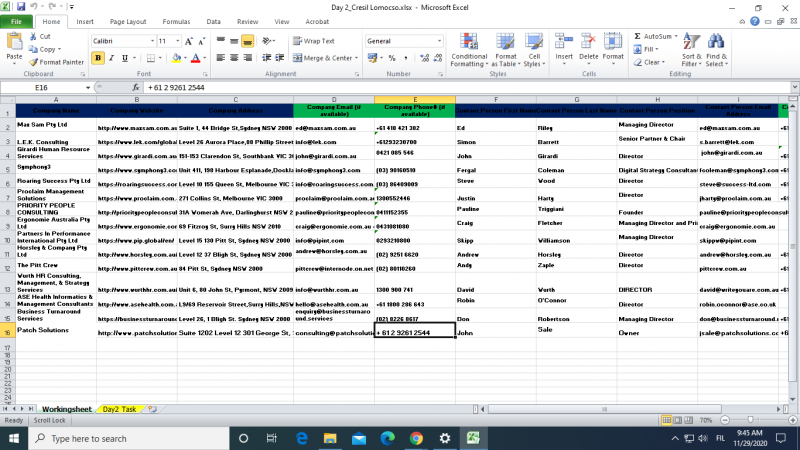Expand the Merge & Center dropdown arrow
This screenshot has height=450, width=800.
[356, 58]
